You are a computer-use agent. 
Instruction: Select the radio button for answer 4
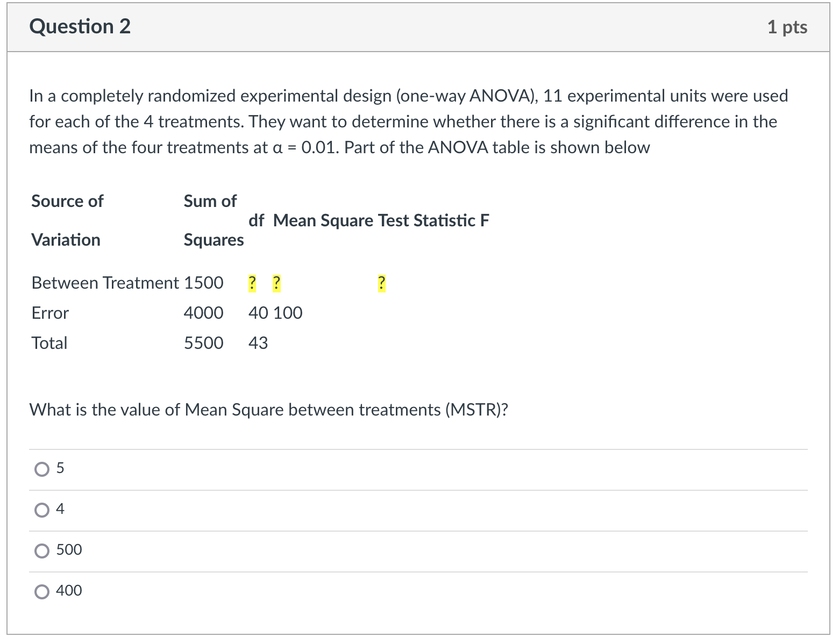pyautogui.click(x=42, y=510)
